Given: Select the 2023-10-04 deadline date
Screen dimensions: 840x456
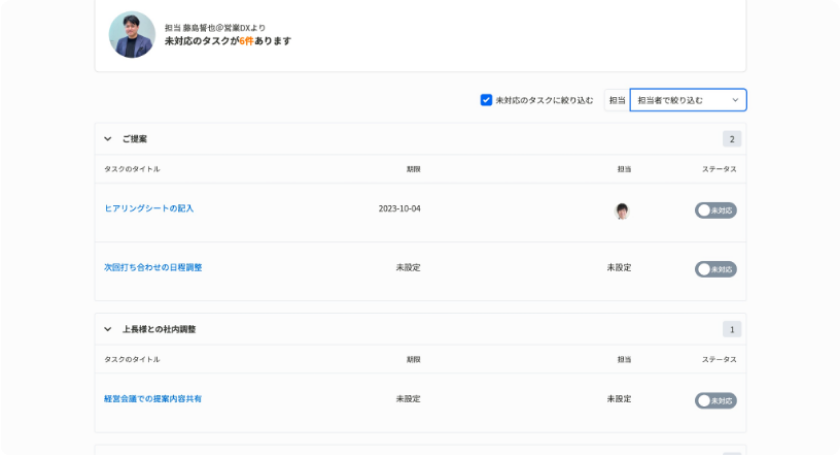Looking at the screenshot, I should (399, 209).
